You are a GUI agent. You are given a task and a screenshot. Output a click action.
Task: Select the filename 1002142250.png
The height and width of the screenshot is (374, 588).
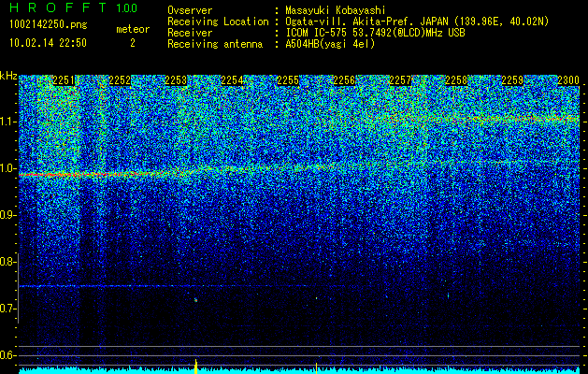(49, 24)
